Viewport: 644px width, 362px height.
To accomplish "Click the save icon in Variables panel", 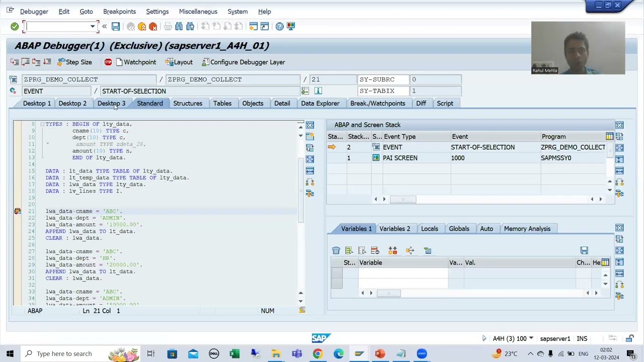I will (584, 250).
